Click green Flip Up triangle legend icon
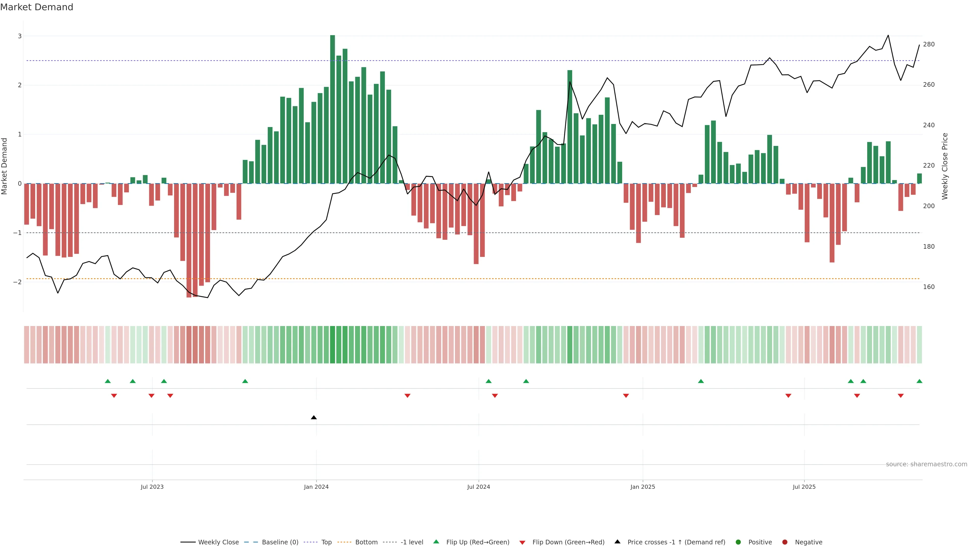The height and width of the screenshot is (551, 980). (436, 542)
